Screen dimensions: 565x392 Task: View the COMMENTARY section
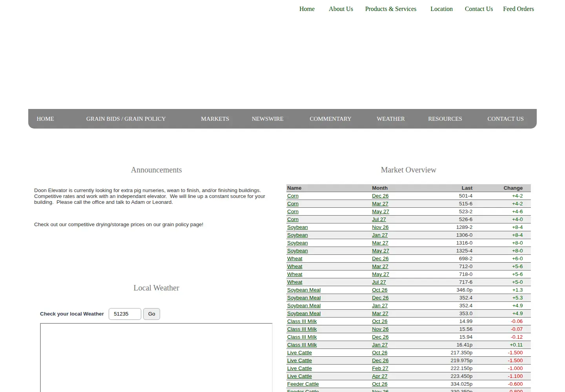pos(330,119)
